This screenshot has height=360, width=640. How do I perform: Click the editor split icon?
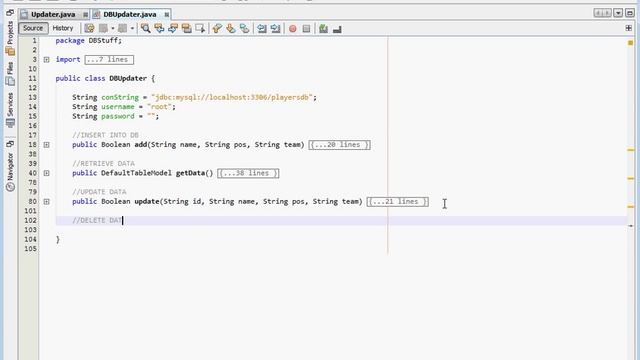coord(629,28)
